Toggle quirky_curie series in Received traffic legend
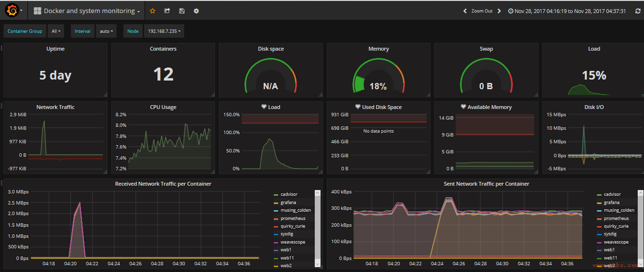Screen dimensions: 644x272 coord(293,226)
